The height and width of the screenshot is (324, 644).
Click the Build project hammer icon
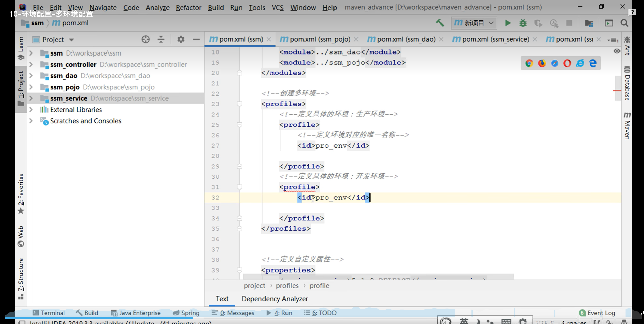[x=440, y=23]
